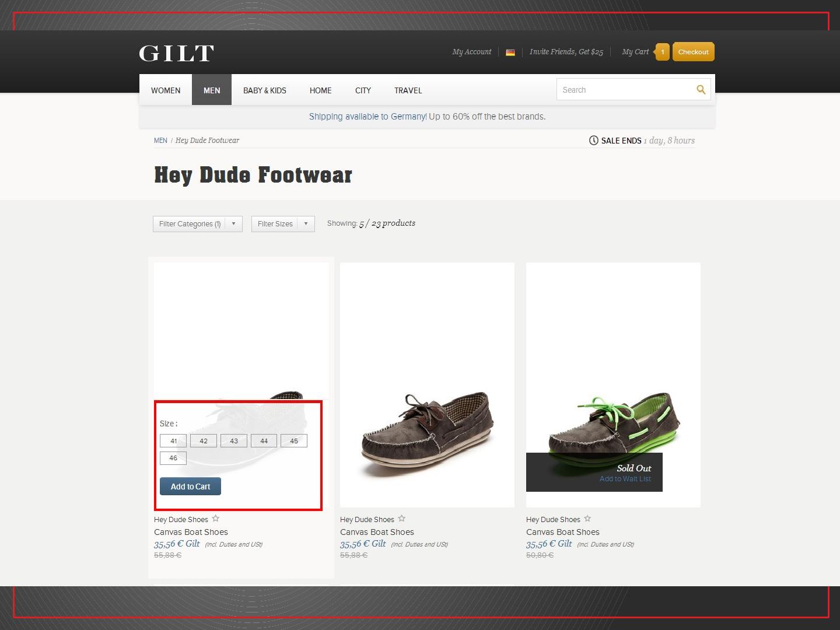Screen dimensions: 840x630
Task: Click Add to Cart button
Action: coord(191,487)
